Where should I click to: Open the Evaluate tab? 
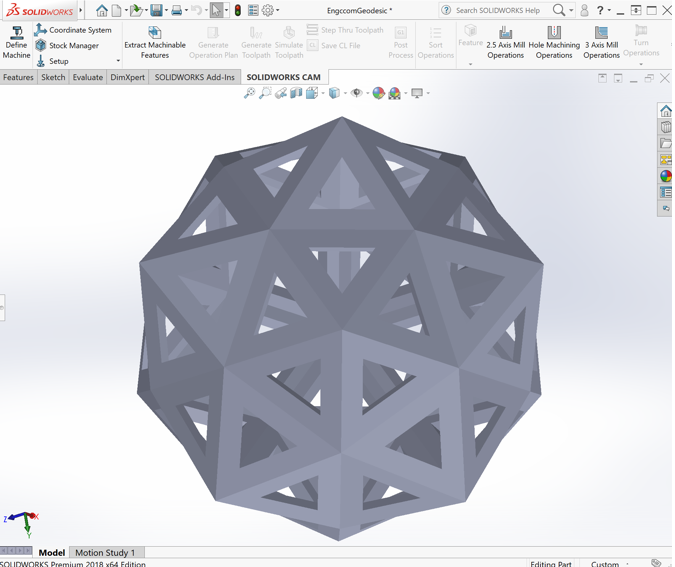point(88,77)
